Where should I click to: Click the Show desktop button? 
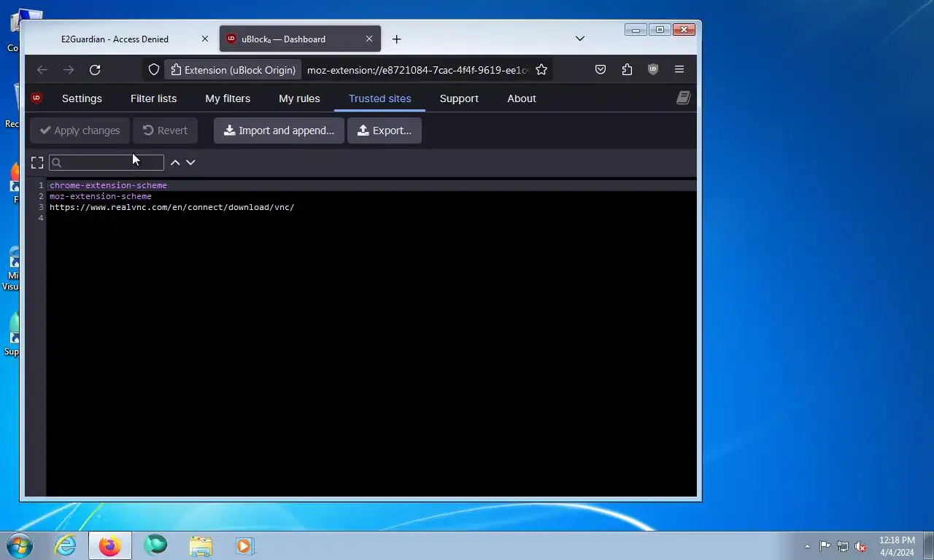(928, 545)
